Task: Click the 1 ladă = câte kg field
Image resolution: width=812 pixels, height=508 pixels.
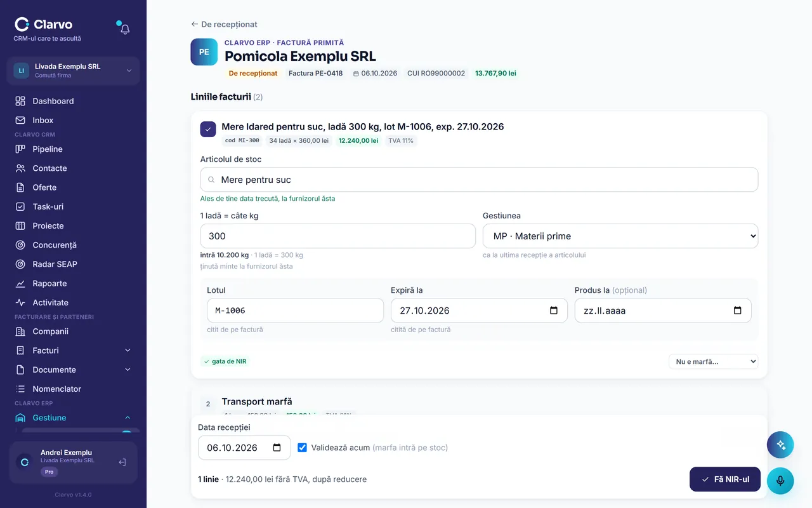Action: [337, 236]
